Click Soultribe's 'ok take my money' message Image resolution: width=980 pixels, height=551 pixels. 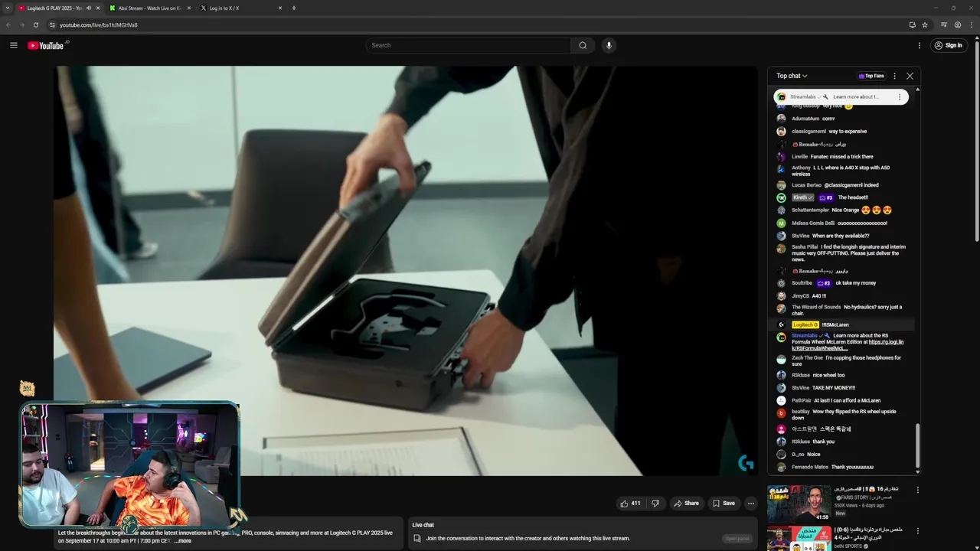[856, 283]
